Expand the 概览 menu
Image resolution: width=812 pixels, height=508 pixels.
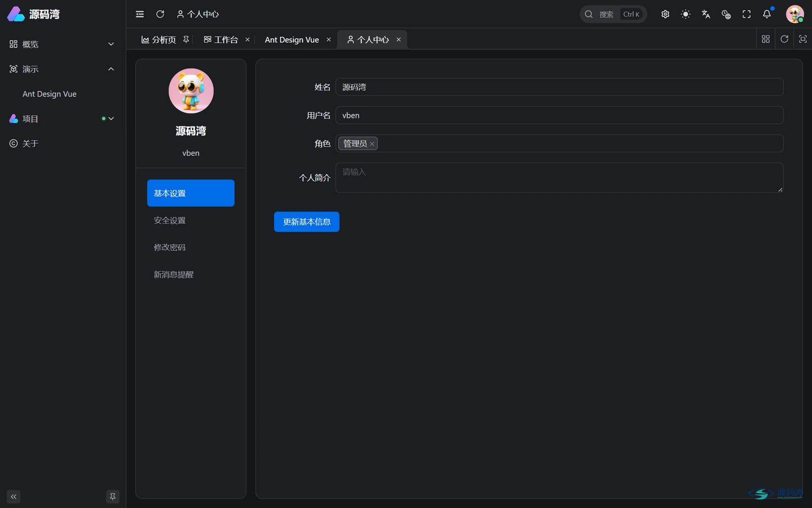62,44
